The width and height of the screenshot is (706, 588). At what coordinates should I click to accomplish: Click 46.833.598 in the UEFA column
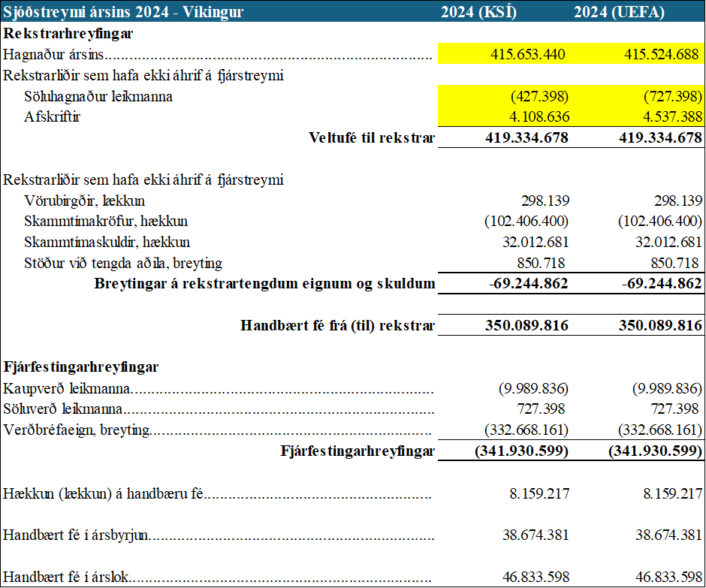[x=669, y=577]
